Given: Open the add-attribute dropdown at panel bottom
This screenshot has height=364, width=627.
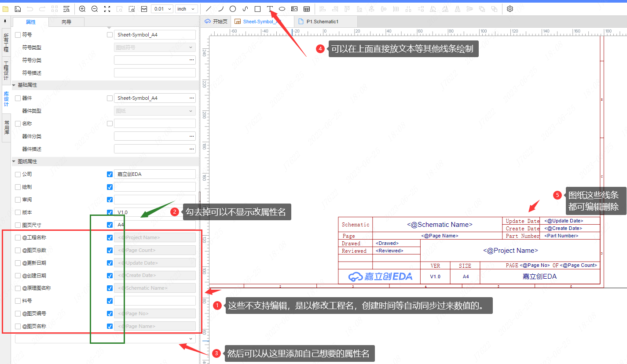Looking at the screenshot, I should pyautogui.click(x=106, y=339).
